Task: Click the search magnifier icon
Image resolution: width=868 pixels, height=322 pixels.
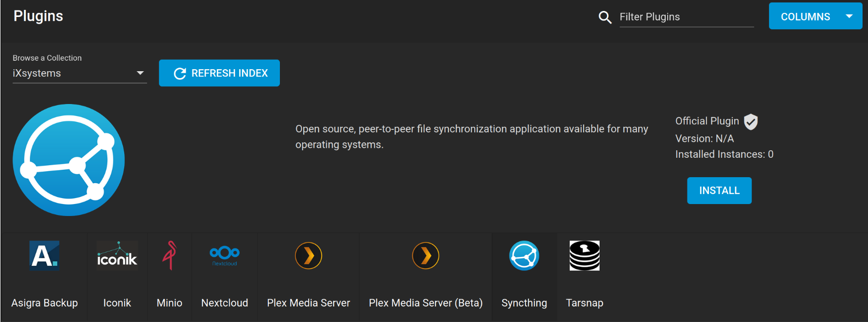Action: point(605,17)
